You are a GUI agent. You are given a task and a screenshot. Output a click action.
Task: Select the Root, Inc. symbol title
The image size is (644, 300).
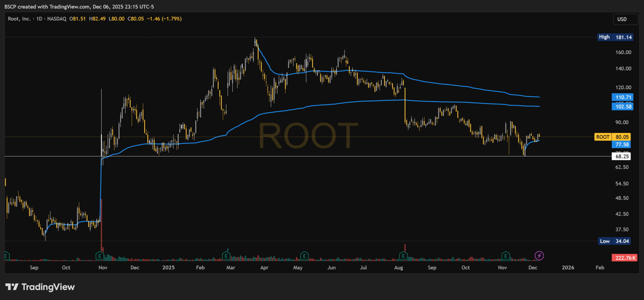[x=19, y=19]
